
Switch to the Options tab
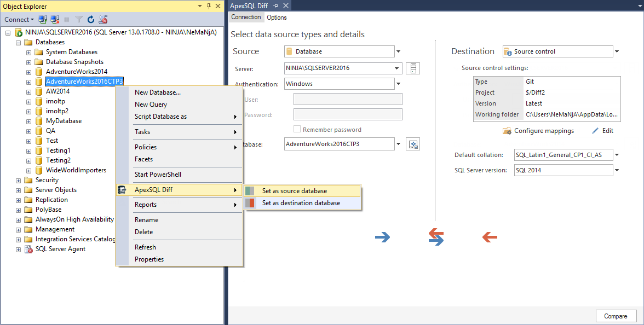[277, 17]
